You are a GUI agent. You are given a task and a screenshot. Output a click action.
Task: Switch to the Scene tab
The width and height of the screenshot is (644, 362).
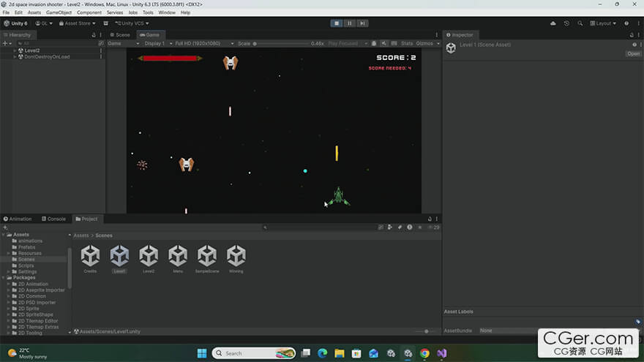click(x=120, y=35)
